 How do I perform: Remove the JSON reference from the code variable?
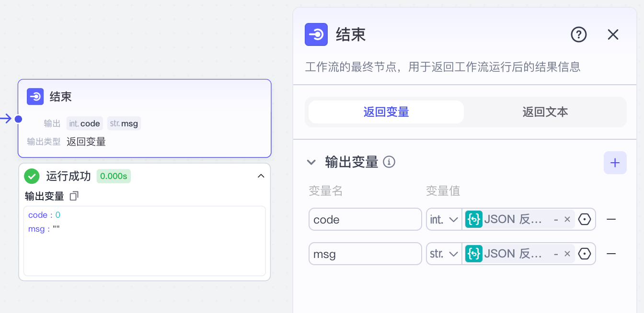567,219
